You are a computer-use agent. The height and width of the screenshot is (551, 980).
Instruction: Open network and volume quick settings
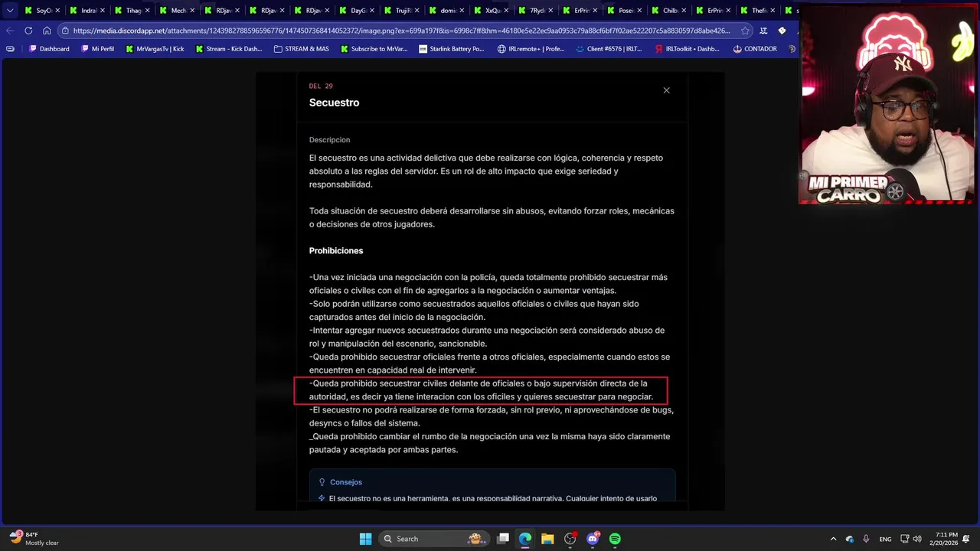[x=910, y=539]
